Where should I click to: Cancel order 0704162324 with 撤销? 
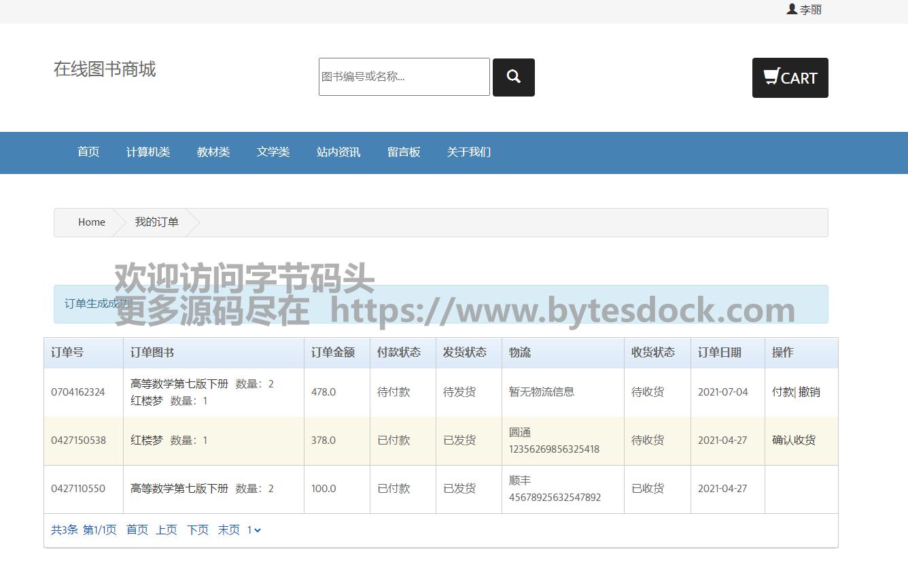click(x=809, y=392)
